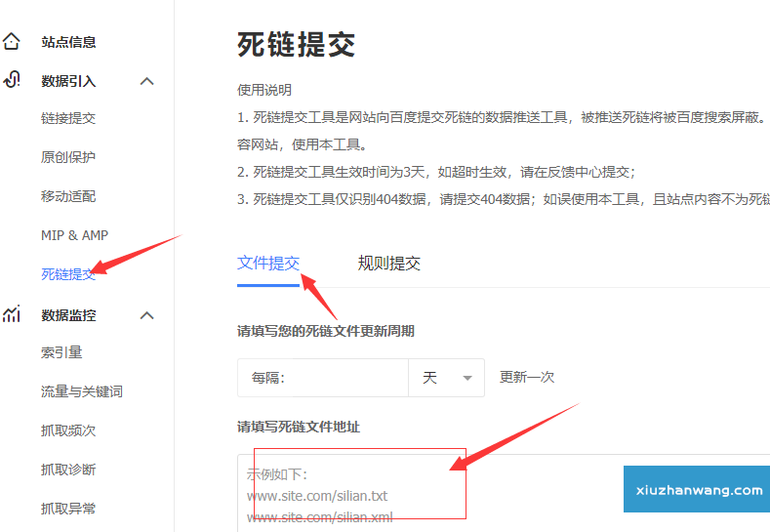Click the chart icon beside 数据监控
The image size is (770, 532).
tap(12, 314)
